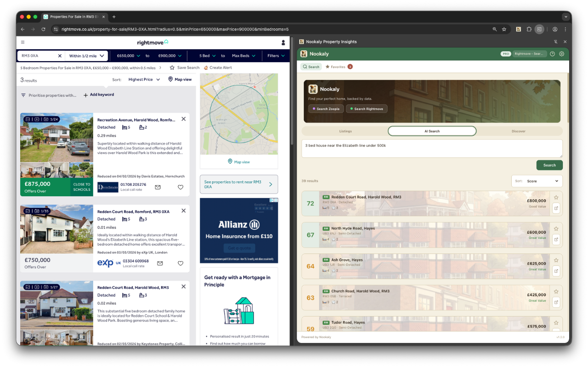Switch to the Discover tab in Nookaly
Screen dimensions: 588x368
(518, 131)
